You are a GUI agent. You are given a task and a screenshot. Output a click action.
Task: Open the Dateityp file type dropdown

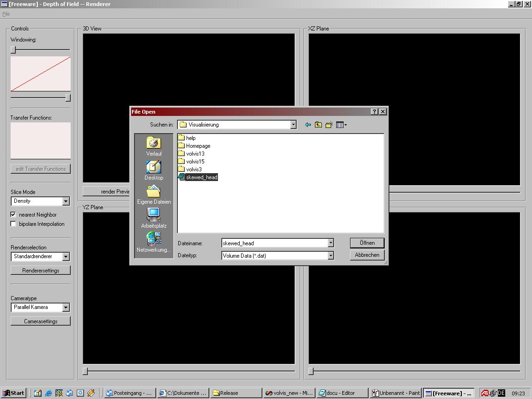pyautogui.click(x=331, y=255)
